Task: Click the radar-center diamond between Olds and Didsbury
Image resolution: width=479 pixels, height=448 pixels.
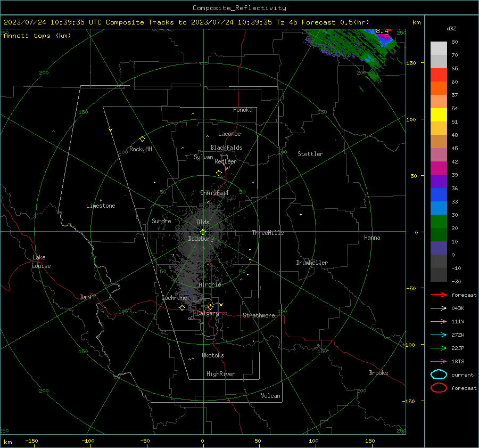Action: pyautogui.click(x=203, y=232)
